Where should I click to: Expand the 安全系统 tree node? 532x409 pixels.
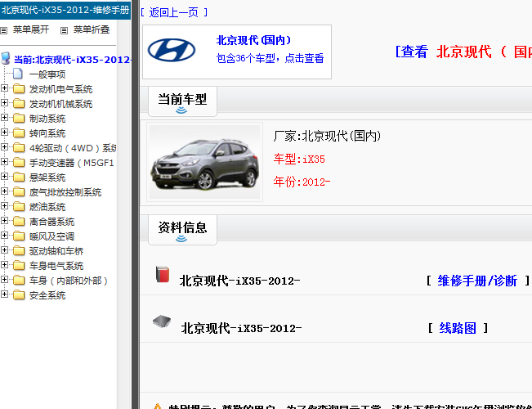point(4,294)
